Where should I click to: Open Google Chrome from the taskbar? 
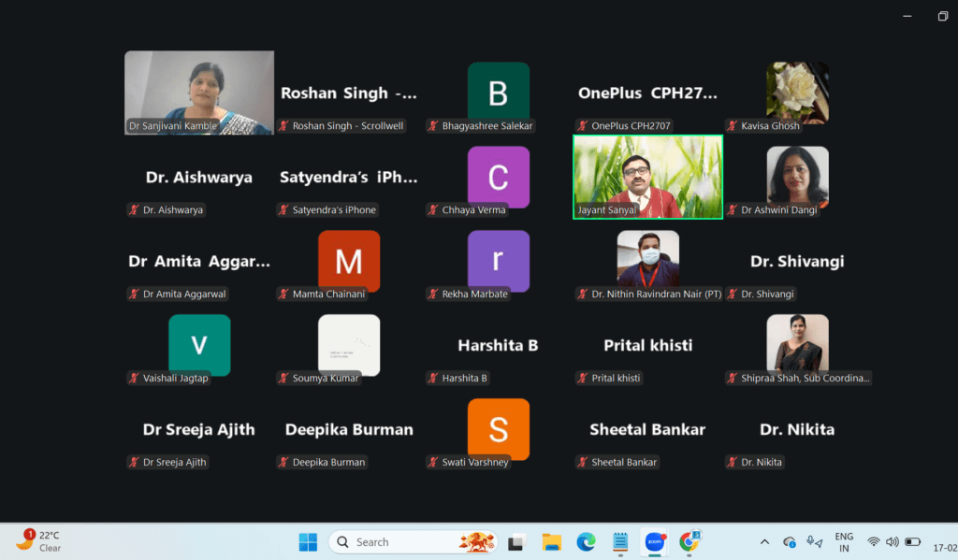pos(689,542)
